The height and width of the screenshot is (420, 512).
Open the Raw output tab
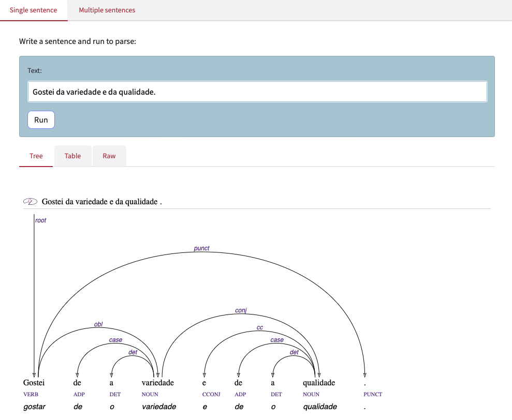(x=109, y=156)
